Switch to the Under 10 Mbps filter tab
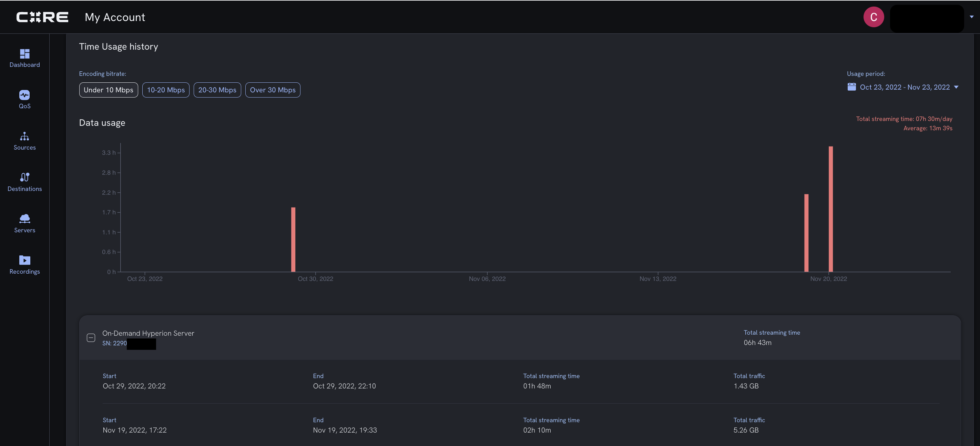This screenshot has height=446, width=980. (108, 90)
